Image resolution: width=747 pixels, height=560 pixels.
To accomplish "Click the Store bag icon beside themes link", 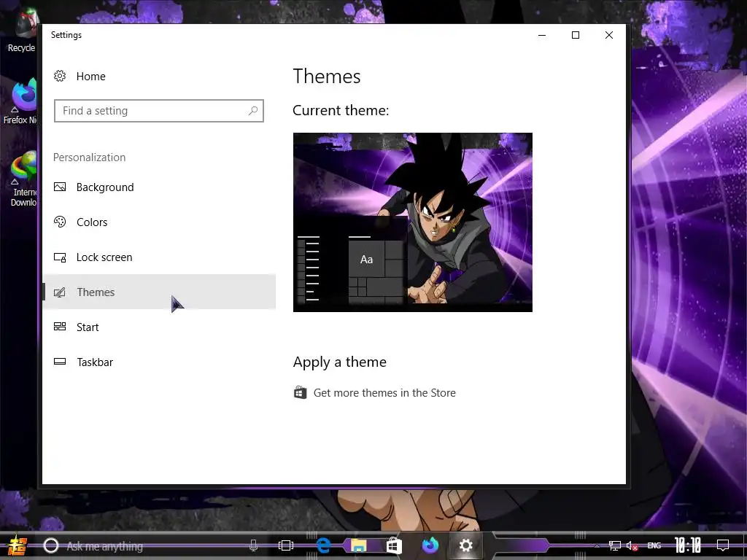I will click(300, 392).
